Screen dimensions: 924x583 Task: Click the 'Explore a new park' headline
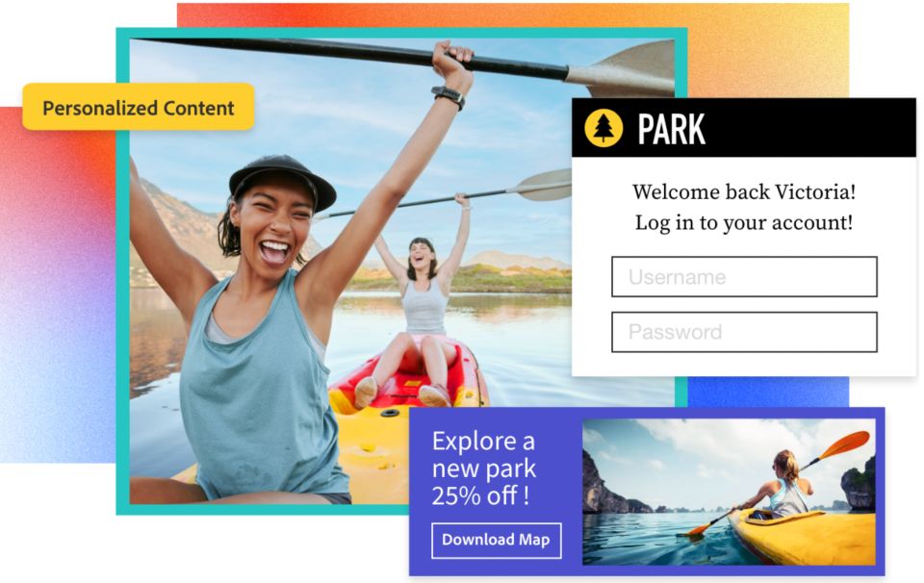pyautogui.click(x=484, y=455)
